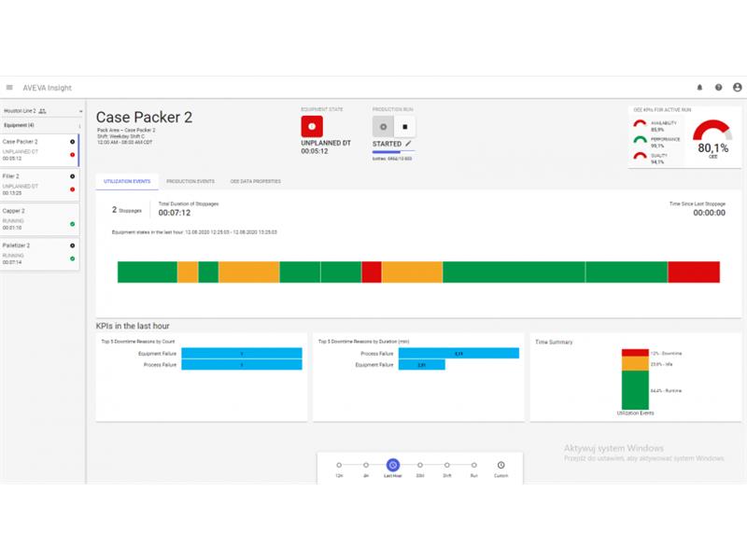Select the Palletizer 2 equipment card
The image size is (747, 560).
(39, 254)
